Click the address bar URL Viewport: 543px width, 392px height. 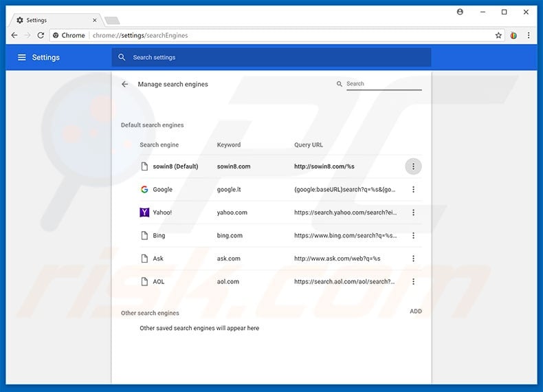[140, 35]
